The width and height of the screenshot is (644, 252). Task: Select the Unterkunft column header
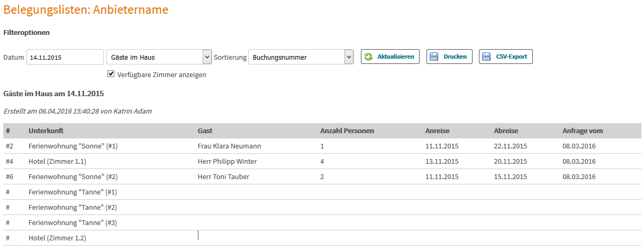46,130
